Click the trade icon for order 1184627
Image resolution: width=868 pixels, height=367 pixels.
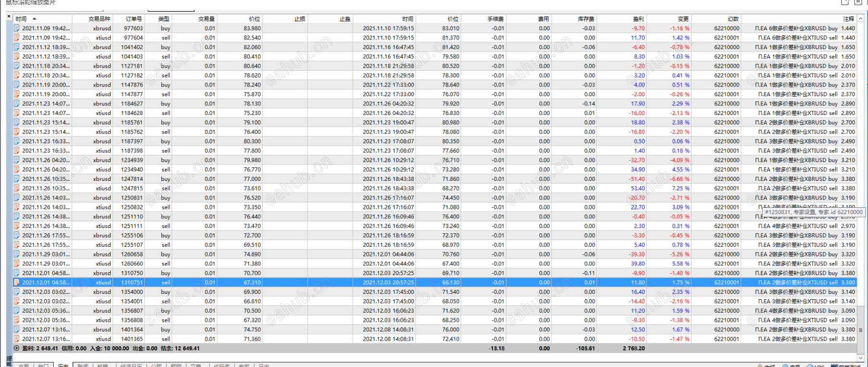coord(16,103)
